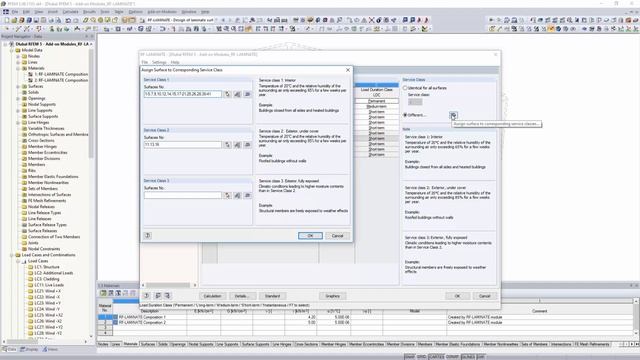Click second export icon beside RF-LAMINATE help
The height and width of the screenshot is (360, 640).
tap(167, 296)
